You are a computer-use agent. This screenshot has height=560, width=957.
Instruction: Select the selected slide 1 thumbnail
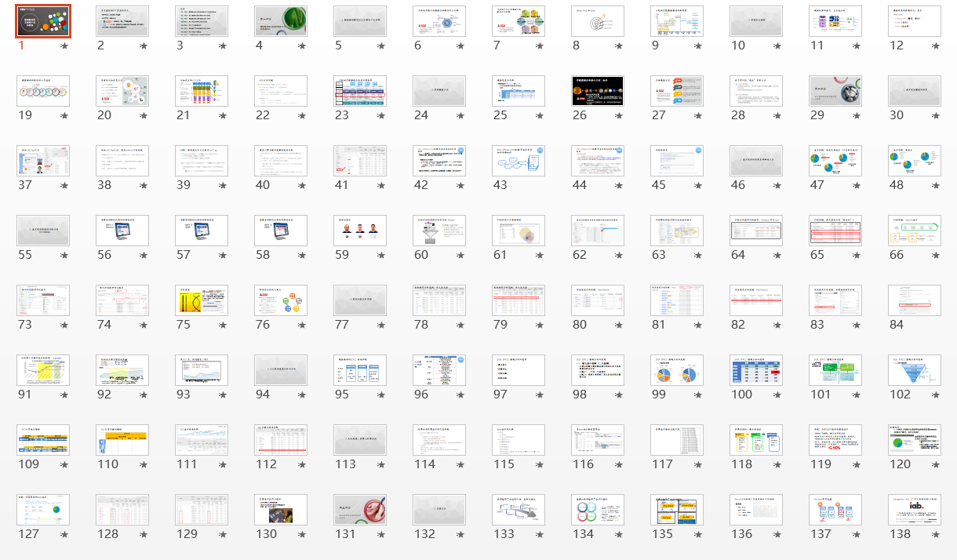[x=43, y=21]
